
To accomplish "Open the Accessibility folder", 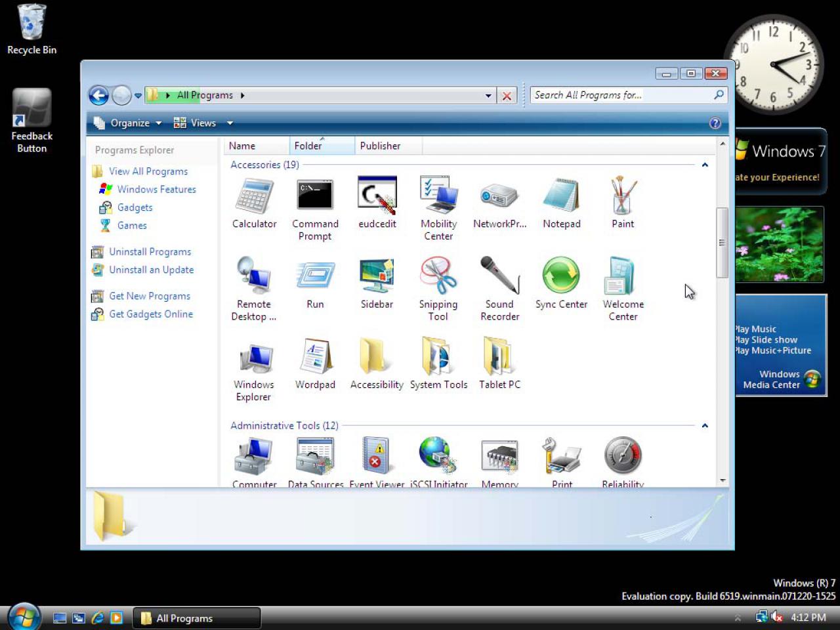I will (x=375, y=356).
